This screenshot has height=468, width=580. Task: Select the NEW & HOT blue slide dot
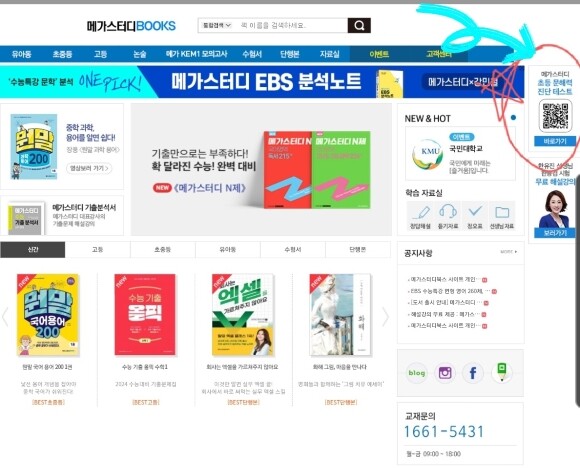pyautogui.click(x=513, y=118)
